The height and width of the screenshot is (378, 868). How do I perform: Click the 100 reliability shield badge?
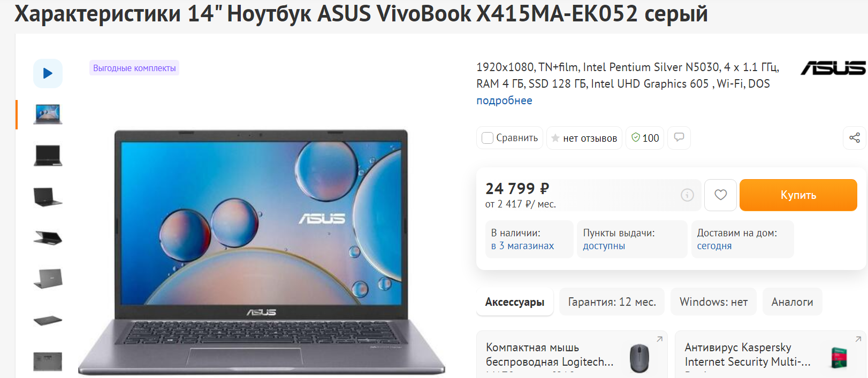click(x=645, y=138)
